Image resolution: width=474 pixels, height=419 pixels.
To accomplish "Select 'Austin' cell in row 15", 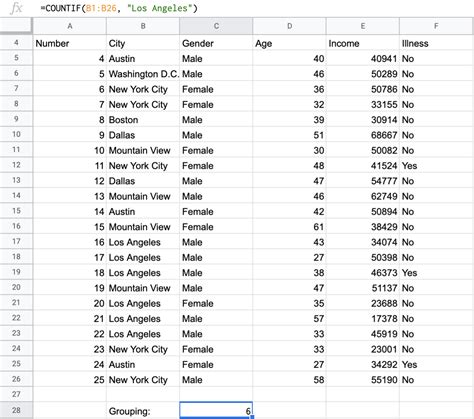I will coord(143,212).
